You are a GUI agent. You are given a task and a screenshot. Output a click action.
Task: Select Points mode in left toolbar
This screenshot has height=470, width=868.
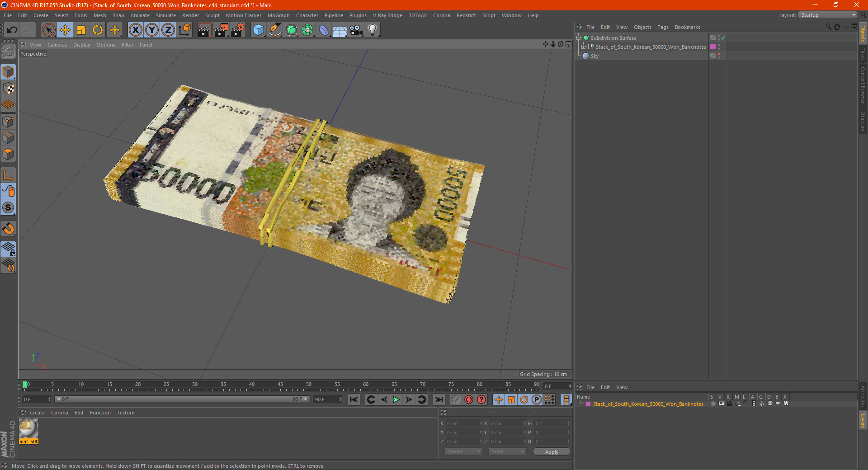point(8,122)
